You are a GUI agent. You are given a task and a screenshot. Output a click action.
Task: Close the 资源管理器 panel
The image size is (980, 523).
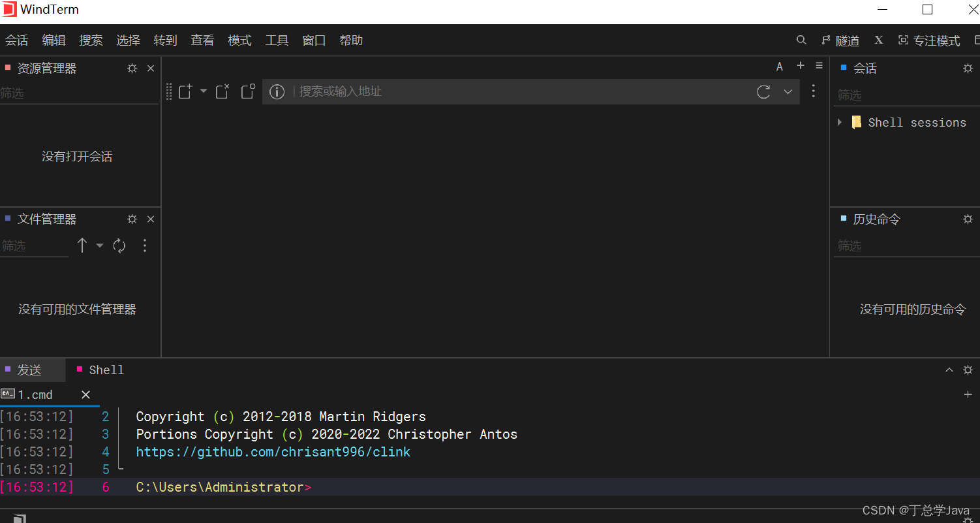[151, 69]
